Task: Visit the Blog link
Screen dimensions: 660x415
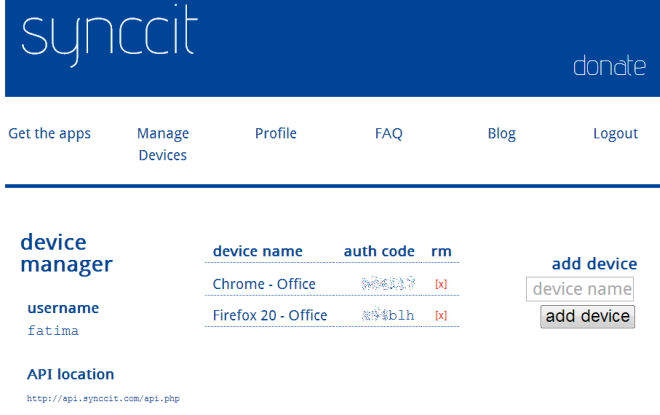Action: click(x=502, y=133)
